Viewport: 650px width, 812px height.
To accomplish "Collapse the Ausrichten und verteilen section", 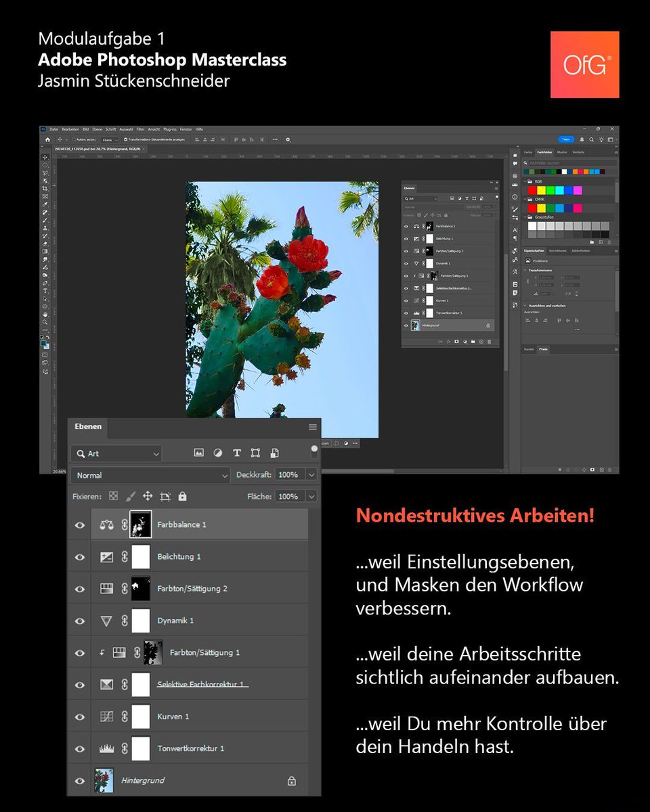I will pos(525,306).
